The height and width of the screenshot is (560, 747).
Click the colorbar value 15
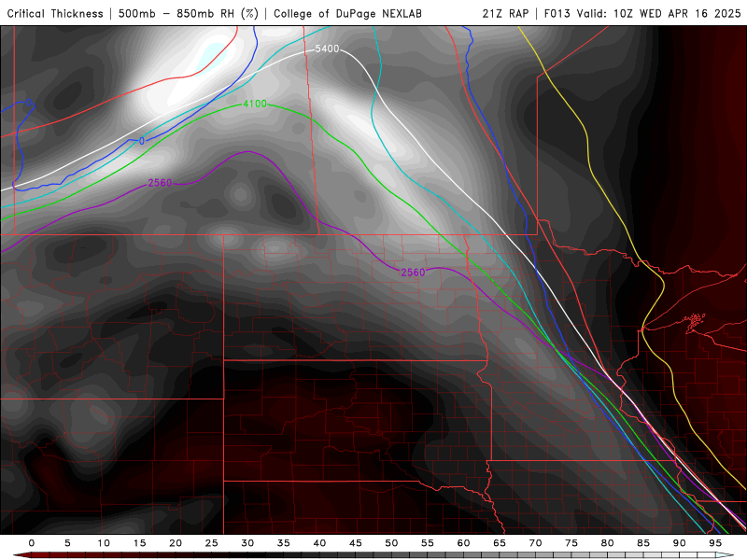tap(139, 543)
